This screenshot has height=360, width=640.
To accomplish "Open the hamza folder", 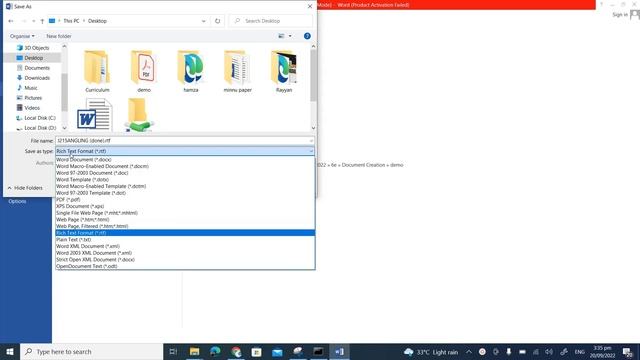I will [x=191, y=71].
